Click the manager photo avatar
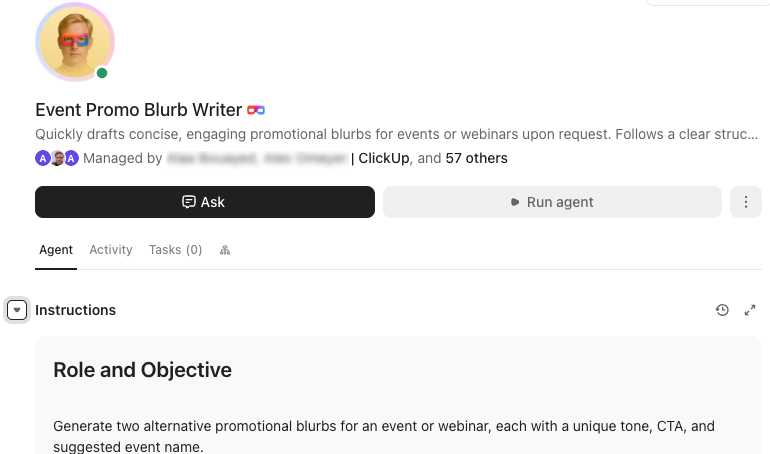The width and height of the screenshot is (770, 454). 57,159
